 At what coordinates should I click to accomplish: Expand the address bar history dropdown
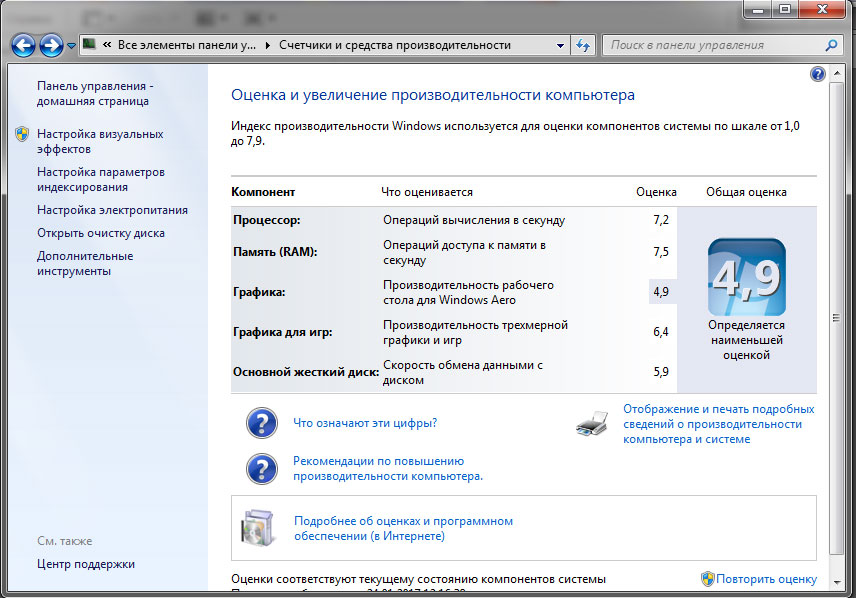point(560,45)
